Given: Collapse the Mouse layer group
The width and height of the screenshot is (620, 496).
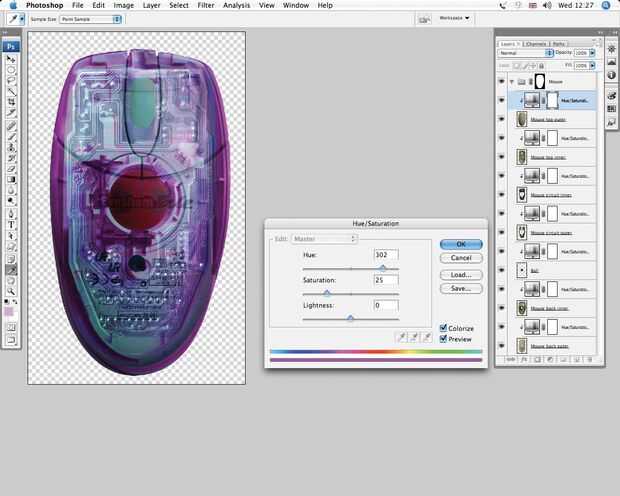Looking at the screenshot, I should point(512,81).
